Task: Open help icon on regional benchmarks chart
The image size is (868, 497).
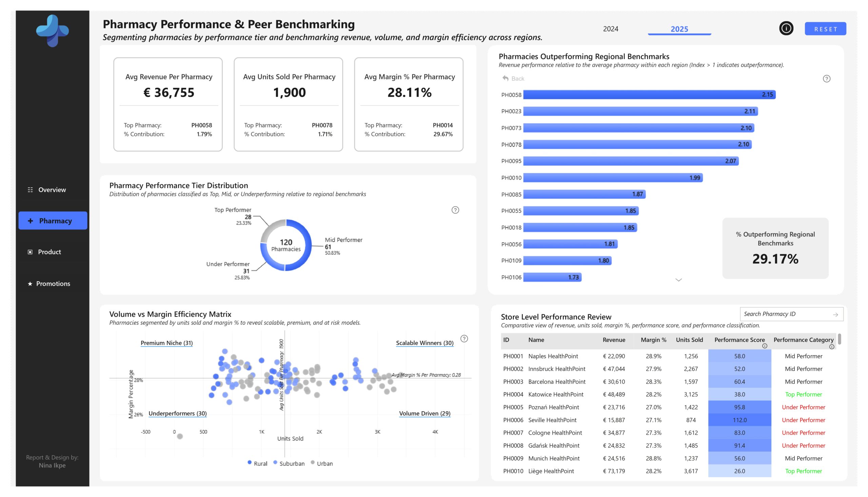Action: point(826,79)
